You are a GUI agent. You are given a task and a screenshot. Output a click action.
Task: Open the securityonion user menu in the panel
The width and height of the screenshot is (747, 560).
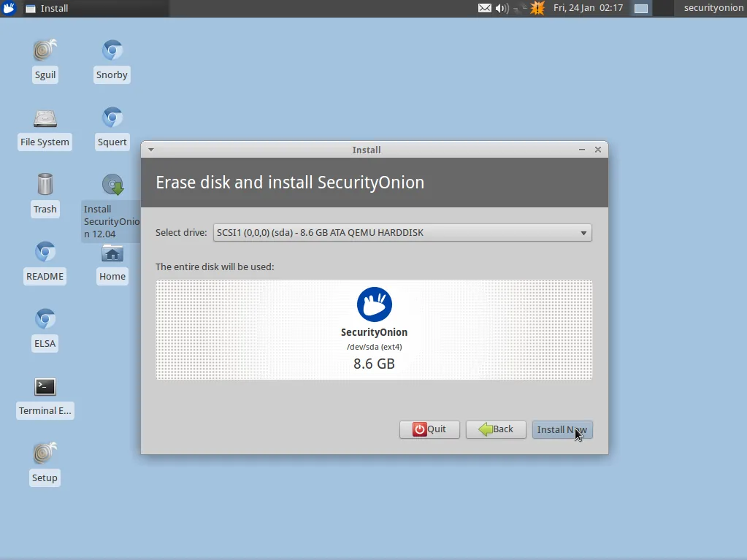[x=713, y=8]
